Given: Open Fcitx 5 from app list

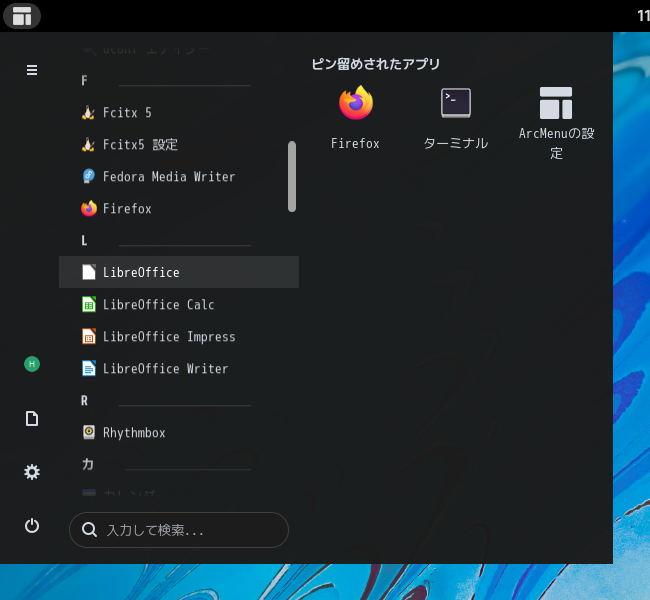Looking at the screenshot, I should point(179,112).
